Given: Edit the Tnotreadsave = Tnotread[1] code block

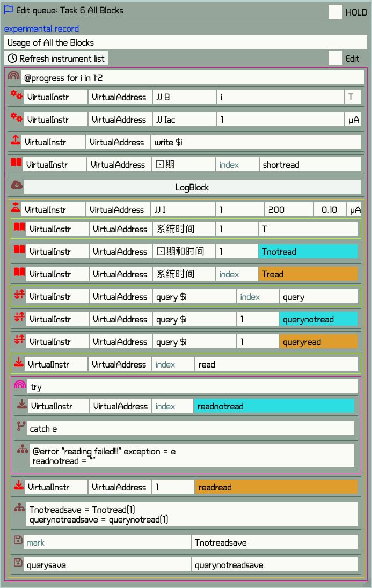Looking at the screenshot, I should (x=192, y=514).
